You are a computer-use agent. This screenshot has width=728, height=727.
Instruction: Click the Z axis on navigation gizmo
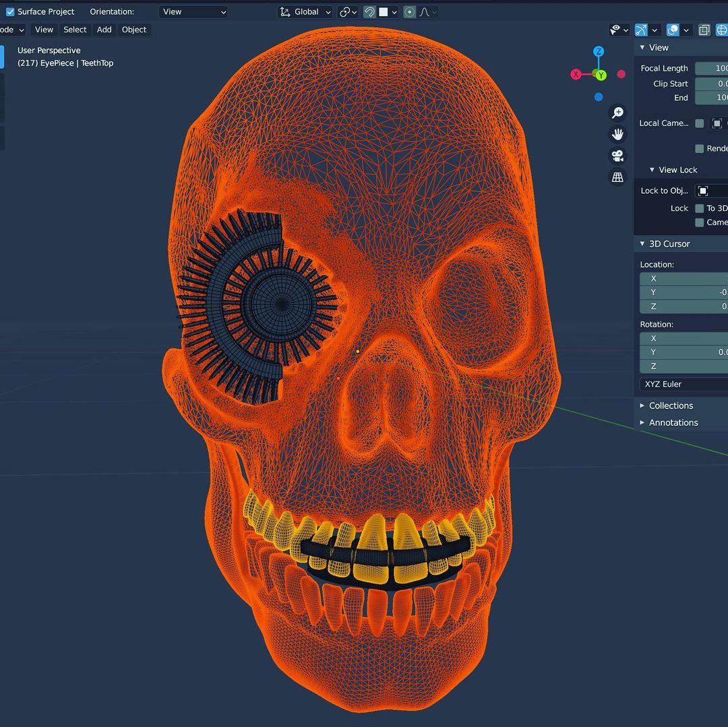[x=599, y=52]
